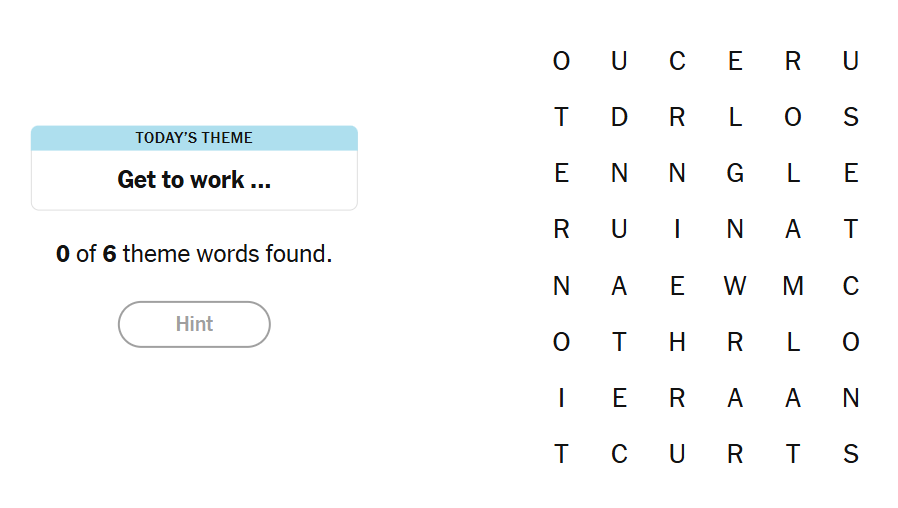Select the letter I between U and N
This screenshot has height=508, width=898.
tap(677, 230)
